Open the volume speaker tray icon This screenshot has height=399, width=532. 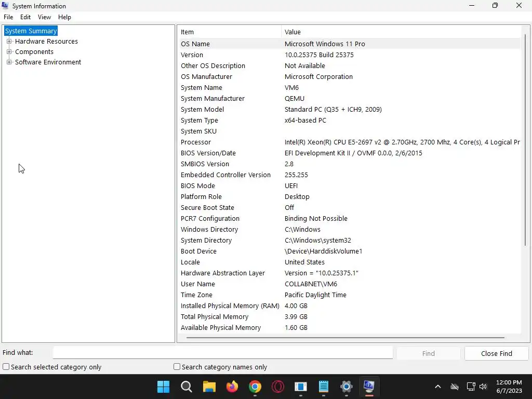(x=483, y=387)
